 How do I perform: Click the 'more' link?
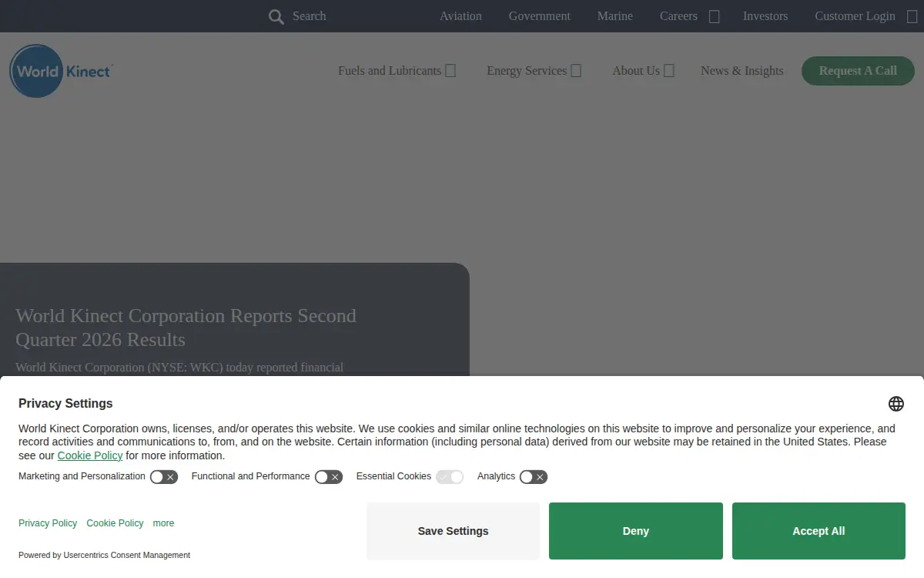pos(163,523)
